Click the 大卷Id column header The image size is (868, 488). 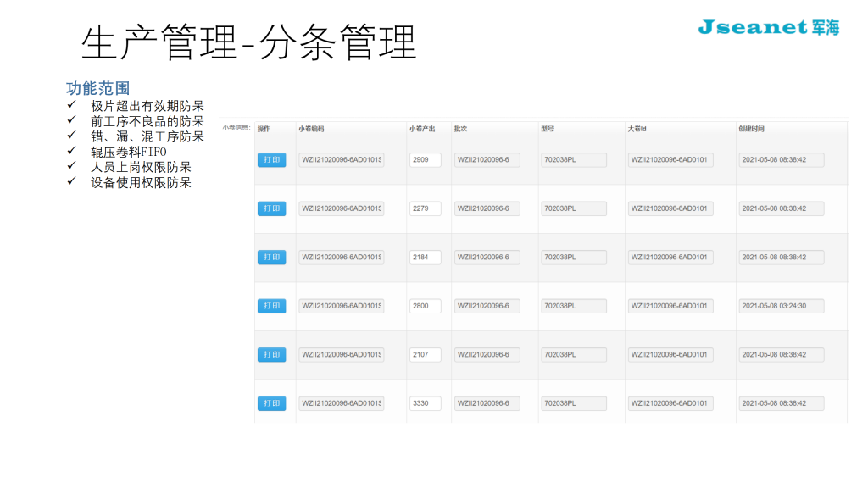point(637,129)
